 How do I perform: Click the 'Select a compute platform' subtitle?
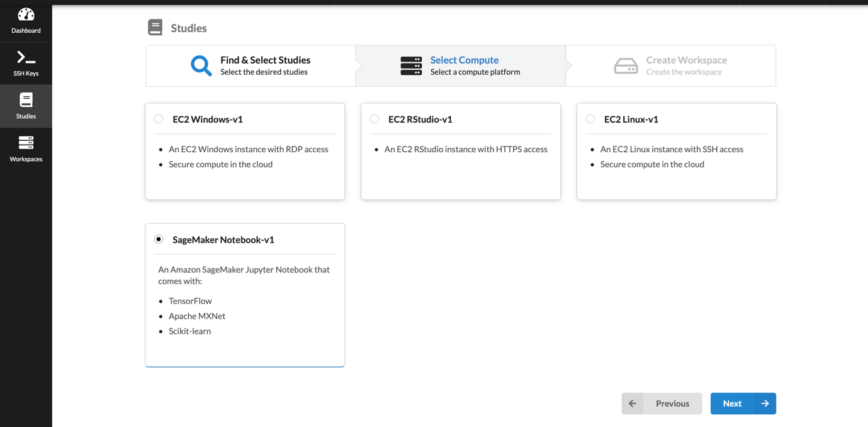(475, 72)
